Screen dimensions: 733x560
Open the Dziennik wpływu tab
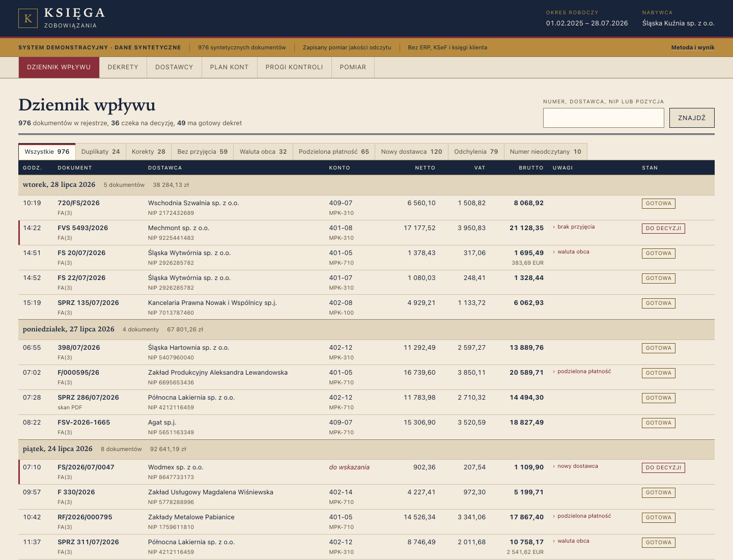point(59,67)
